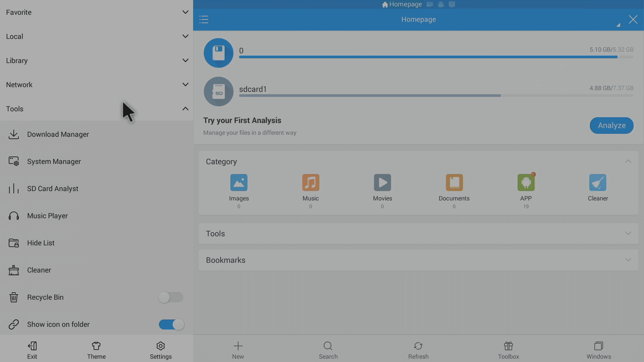Click the New plus icon
The height and width of the screenshot is (362, 644).
(x=238, y=346)
